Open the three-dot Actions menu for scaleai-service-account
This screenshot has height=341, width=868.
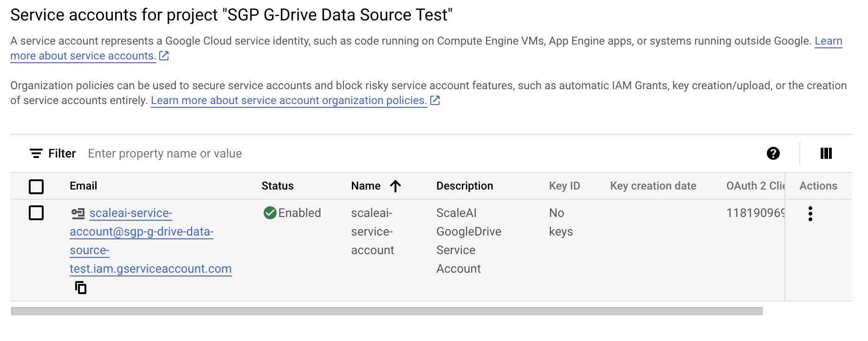[810, 214]
